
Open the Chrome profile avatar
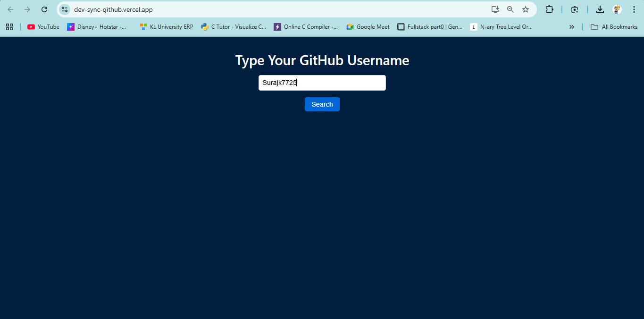617,9
